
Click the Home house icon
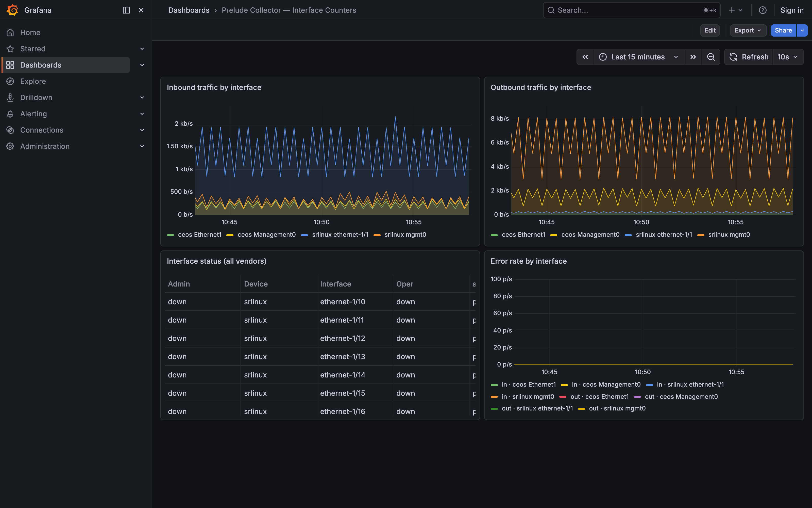(x=10, y=33)
